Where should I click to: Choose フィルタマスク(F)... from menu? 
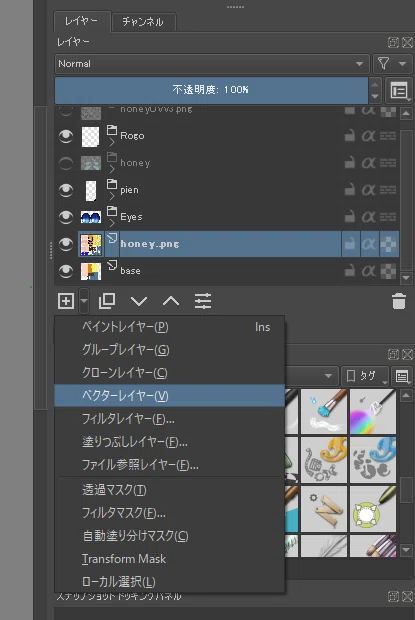170,513
